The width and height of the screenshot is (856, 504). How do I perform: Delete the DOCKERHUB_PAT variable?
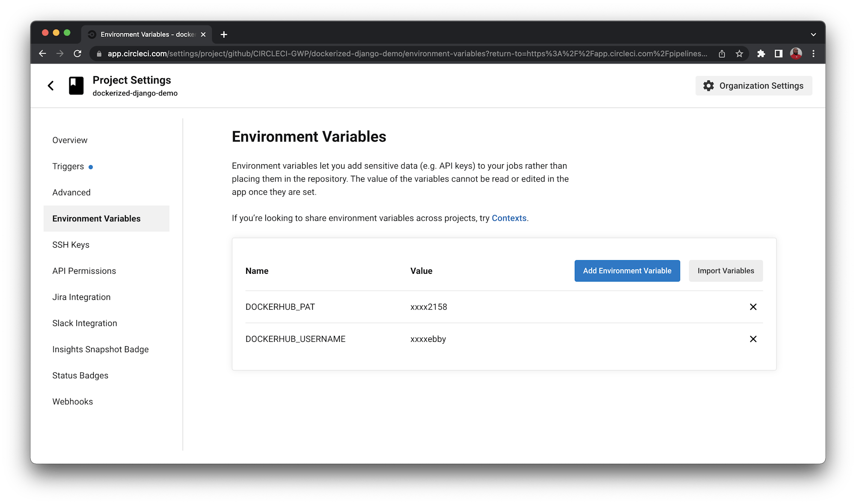pos(753,307)
